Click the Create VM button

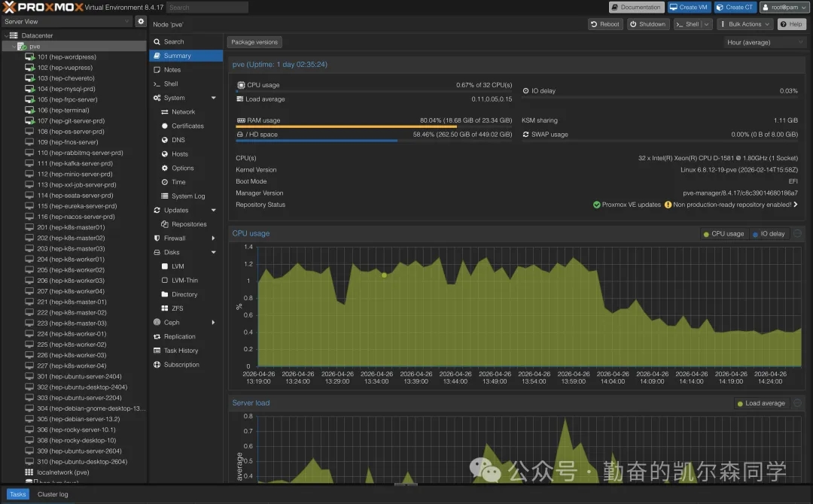[689, 8]
